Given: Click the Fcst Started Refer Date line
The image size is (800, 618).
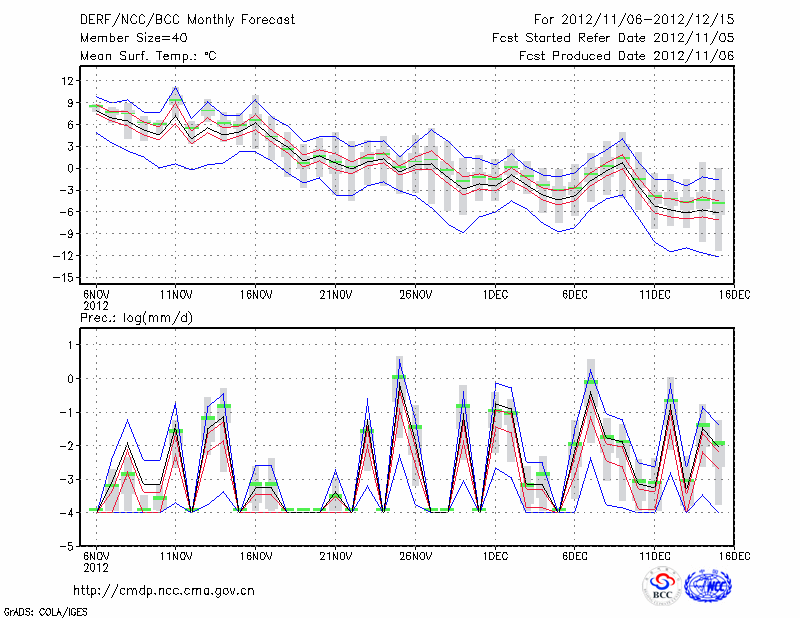Looking at the screenshot, I should point(613,38).
